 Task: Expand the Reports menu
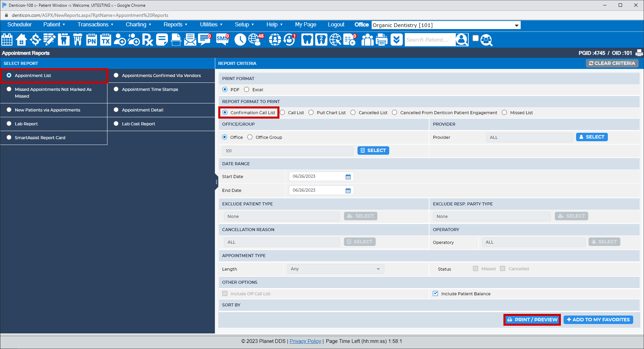pos(175,25)
